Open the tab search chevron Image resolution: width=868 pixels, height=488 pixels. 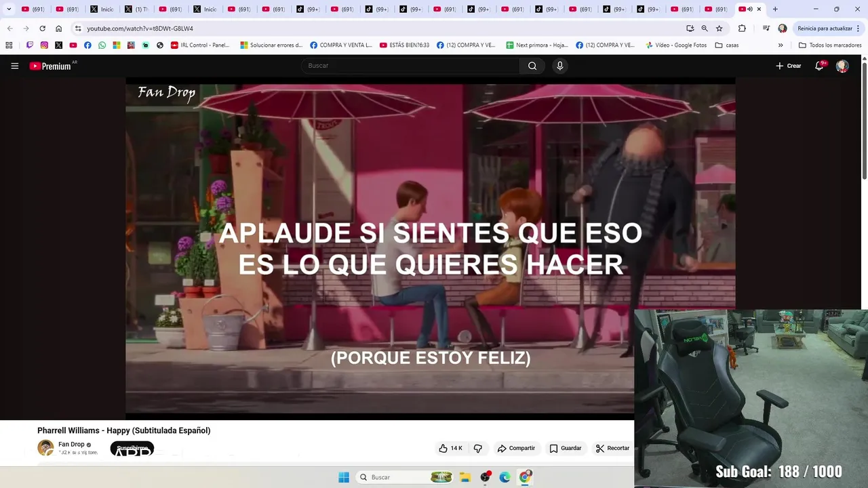9,9
